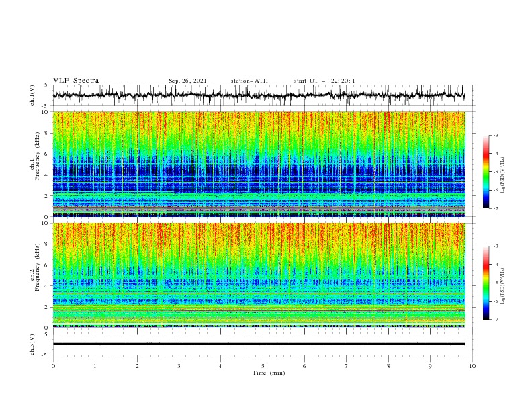
Task: Click the ch.2 spectrogram color scale bar
Action: coord(486,283)
